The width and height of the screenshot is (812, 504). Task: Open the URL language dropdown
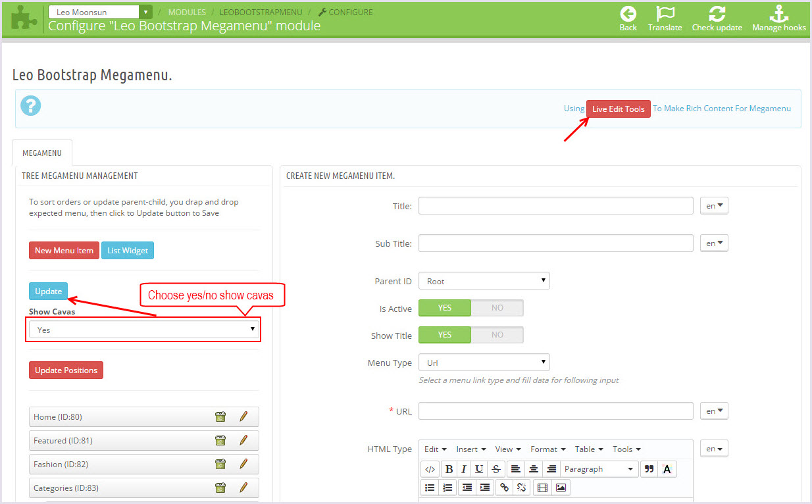click(x=714, y=411)
